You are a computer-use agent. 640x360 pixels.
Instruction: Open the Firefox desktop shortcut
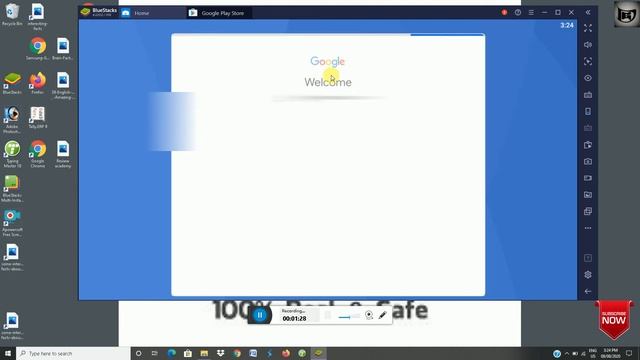(x=38, y=83)
